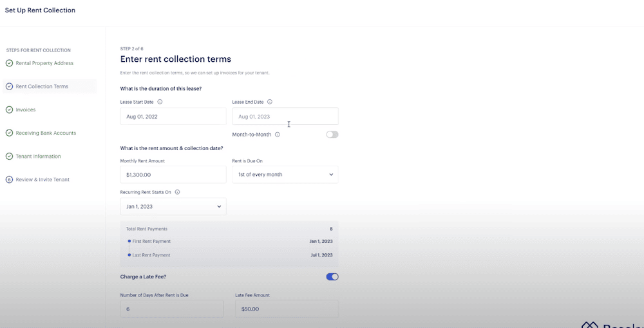Click info icon beside Recurring Rent Starts On
644x328 pixels.
pyautogui.click(x=178, y=192)
